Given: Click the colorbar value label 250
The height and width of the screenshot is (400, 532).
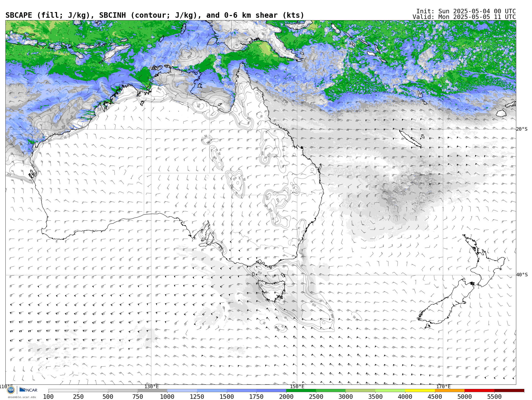Looking at the screenshot, I should pyautogui.click(x=78, y=397).
